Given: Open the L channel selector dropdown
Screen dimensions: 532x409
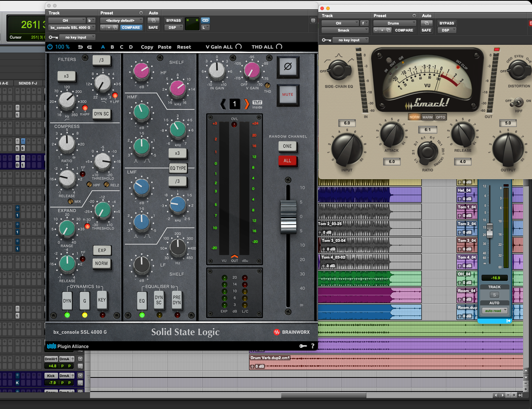Looking at the screenshot, I should (205, 28).
